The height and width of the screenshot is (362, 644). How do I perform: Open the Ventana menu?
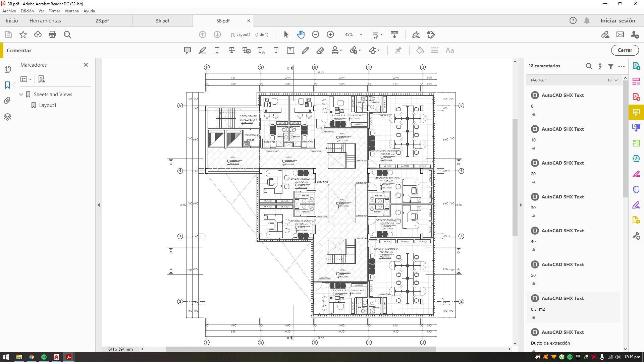coord(71,11)
